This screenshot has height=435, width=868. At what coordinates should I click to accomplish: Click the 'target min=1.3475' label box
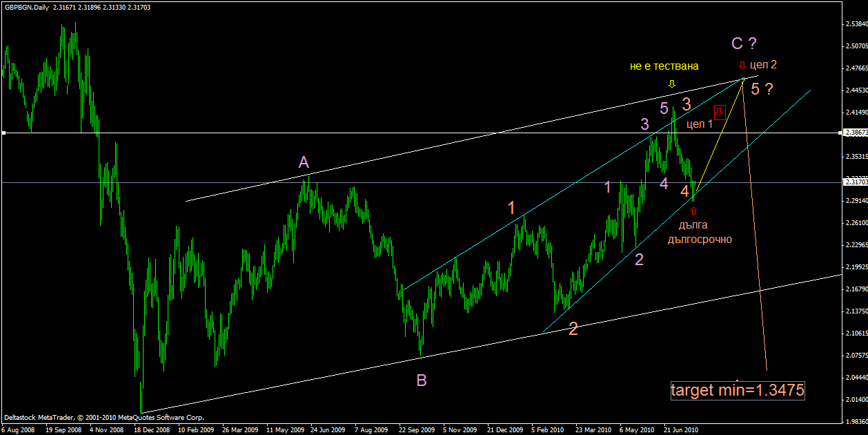(738, 390)
